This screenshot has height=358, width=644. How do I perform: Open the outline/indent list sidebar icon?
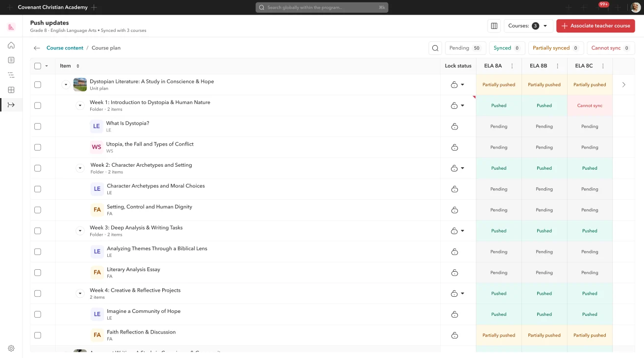[11, 75]
